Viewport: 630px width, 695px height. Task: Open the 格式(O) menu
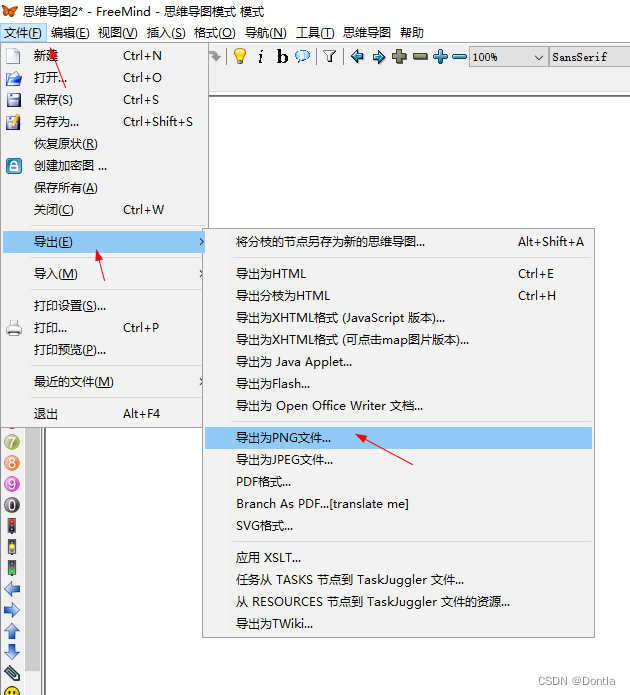point(215,33)
